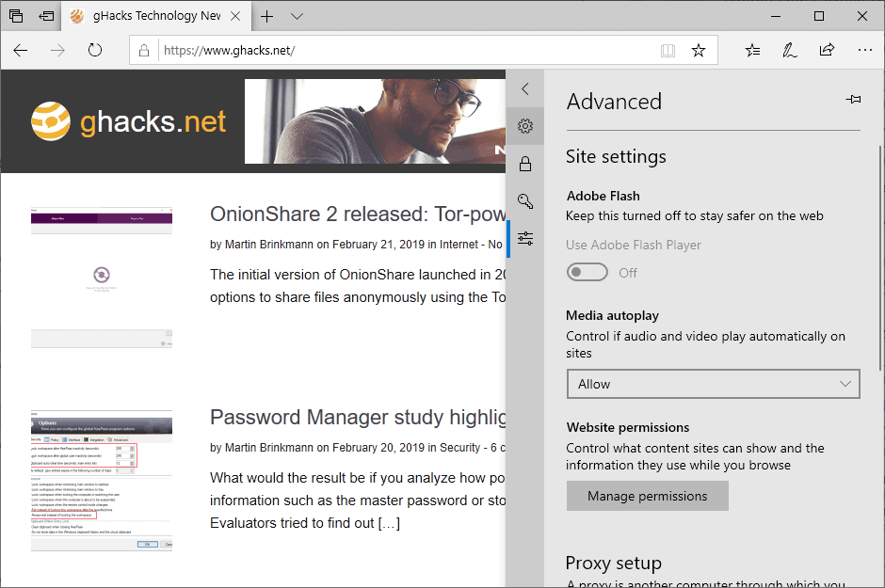
Task: Maximize the Edge window
Action: pyautogui.click(x=819, y=16)
